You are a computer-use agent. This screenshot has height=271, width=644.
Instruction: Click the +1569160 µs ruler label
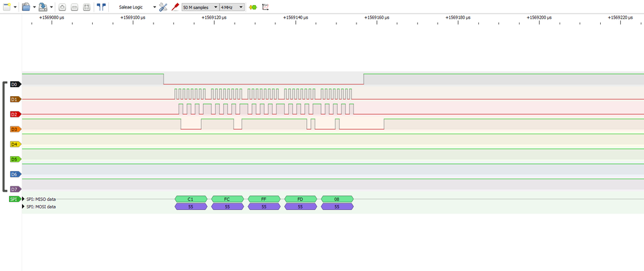[376, 17]
